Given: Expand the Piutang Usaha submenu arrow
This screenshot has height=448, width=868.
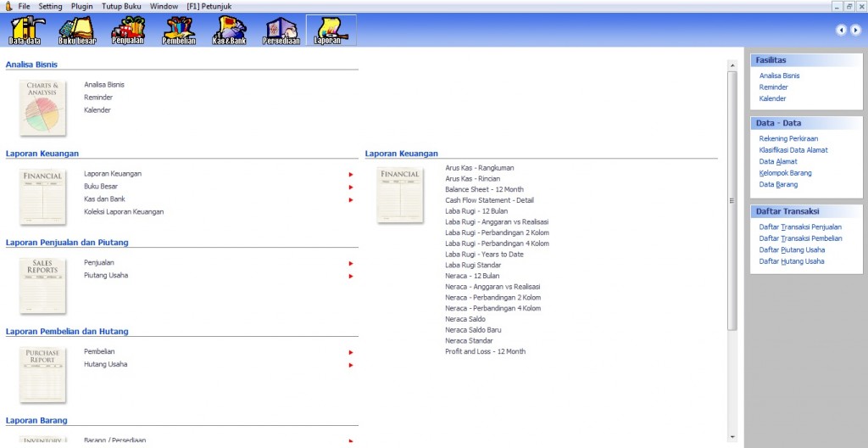Looking at the screenshot, I should 350,276.
